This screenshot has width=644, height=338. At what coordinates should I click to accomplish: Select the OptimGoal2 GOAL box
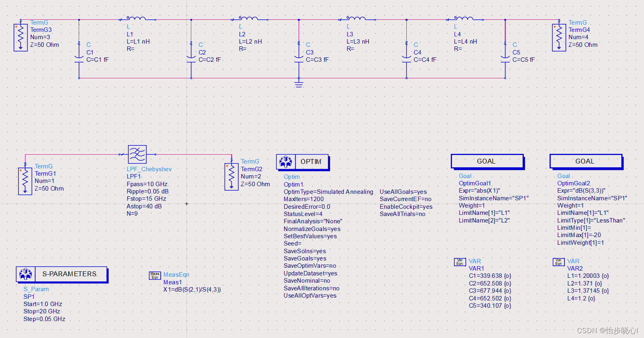(x=586, y=161)
